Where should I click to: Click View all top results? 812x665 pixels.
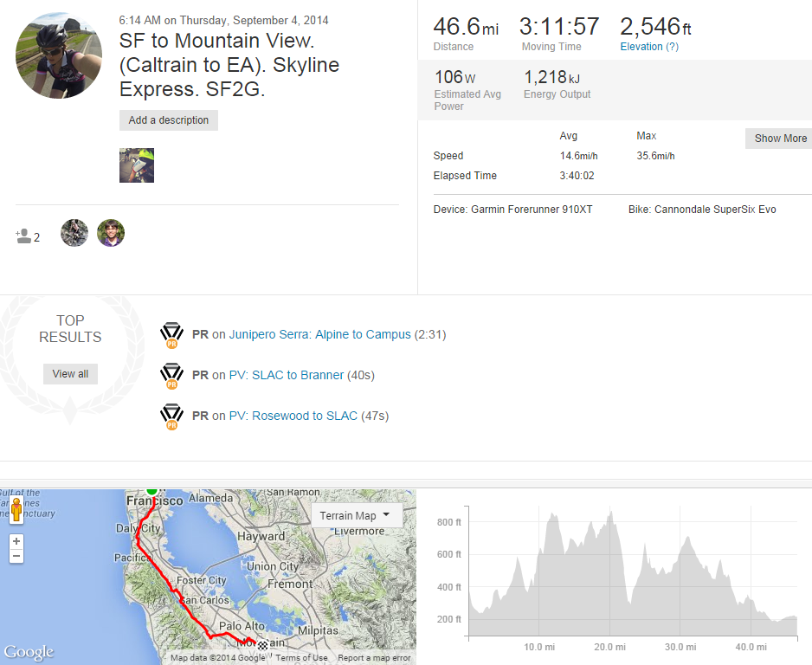point(70,374)
